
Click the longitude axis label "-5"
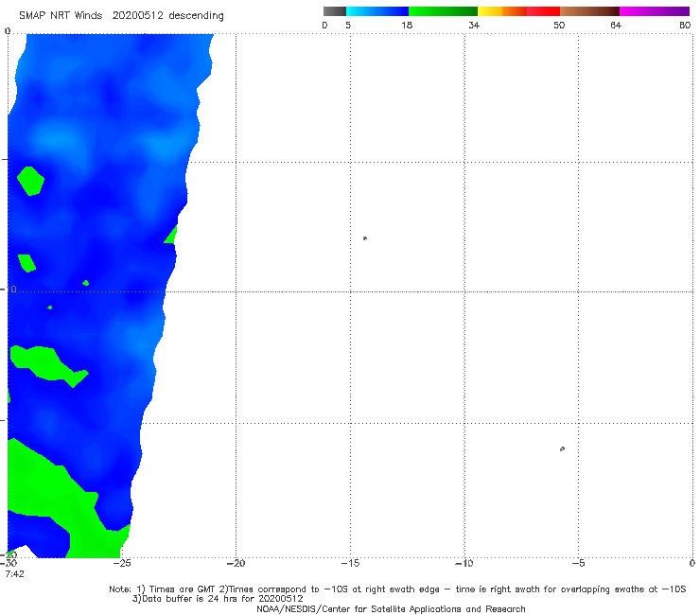point(578,563)
